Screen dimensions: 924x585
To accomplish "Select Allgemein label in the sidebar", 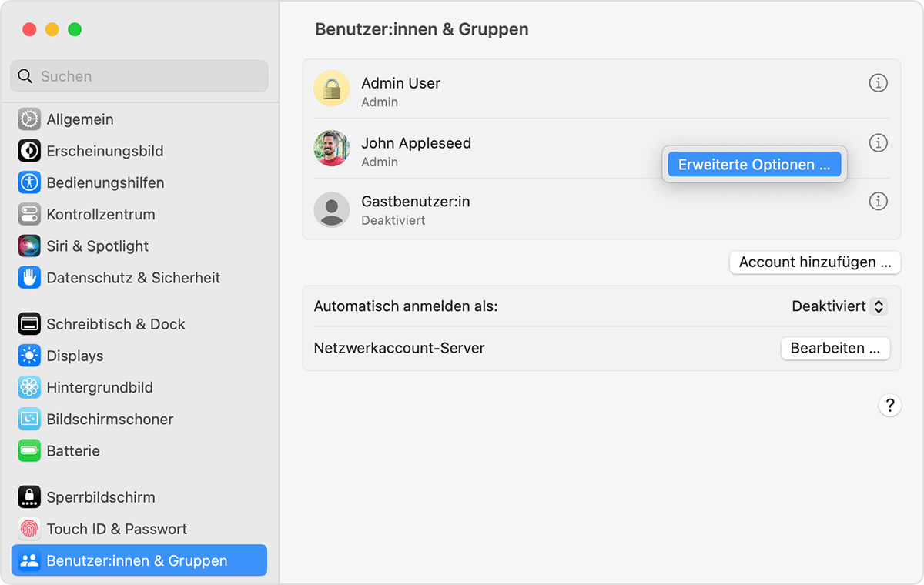I will (x=80, y=119).
